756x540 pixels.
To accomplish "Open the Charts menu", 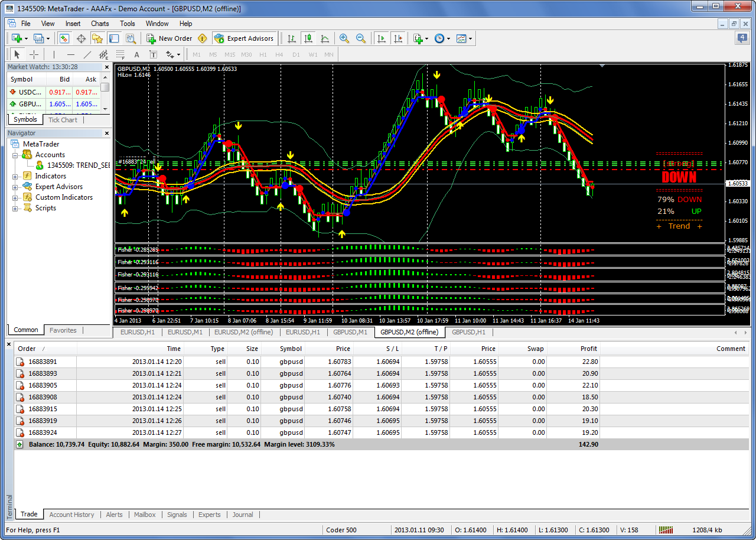I will (100, 24).
